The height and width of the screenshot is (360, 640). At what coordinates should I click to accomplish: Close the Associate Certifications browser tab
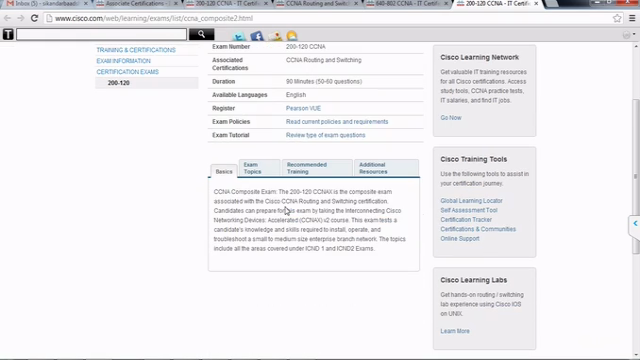pyautogui.click(x=176, y=3)
